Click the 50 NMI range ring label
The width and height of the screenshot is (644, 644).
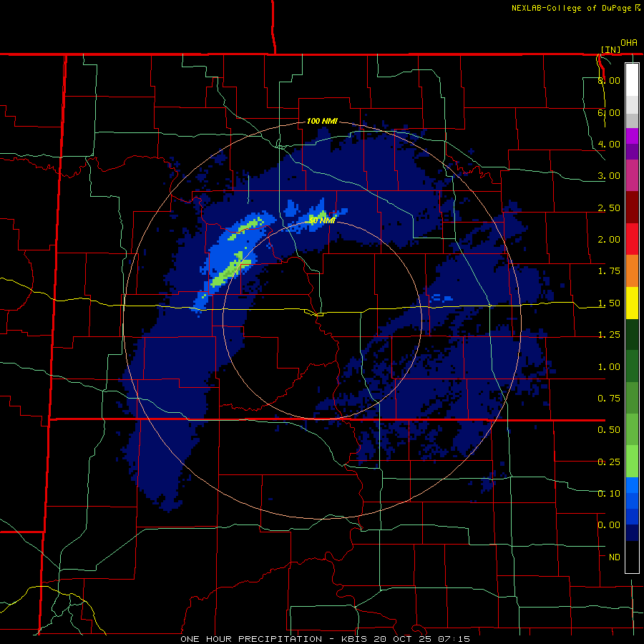pyautogui.click(x=323, y=220)
